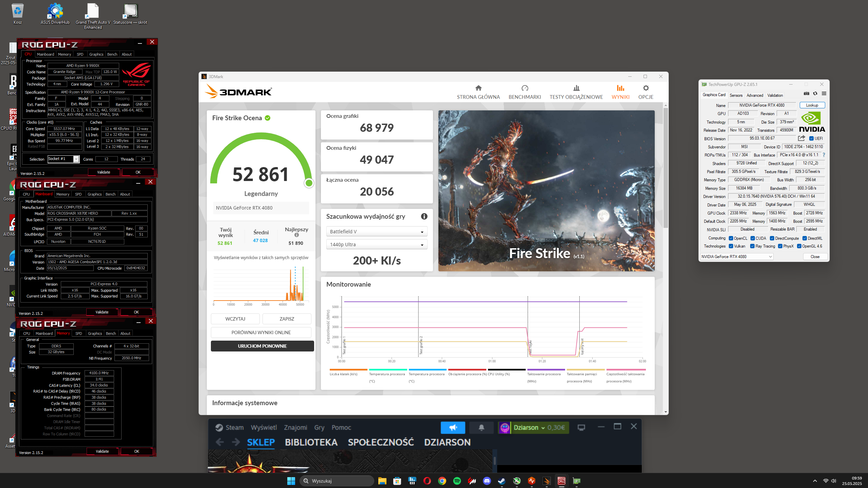Click the info icon beside Szacunkowa wydajność gry
Viewport: 868px width, 488px height.
pyautogui.click(x=424, y=217)
